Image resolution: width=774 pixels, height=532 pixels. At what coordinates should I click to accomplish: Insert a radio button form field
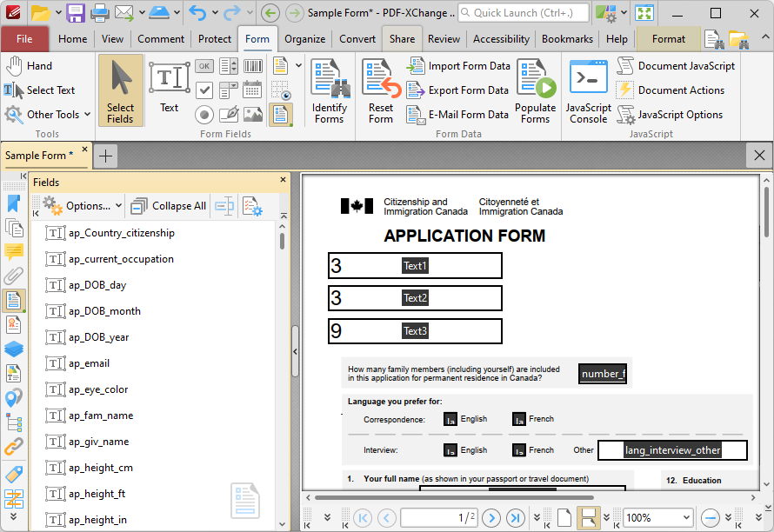coord(204,115)
